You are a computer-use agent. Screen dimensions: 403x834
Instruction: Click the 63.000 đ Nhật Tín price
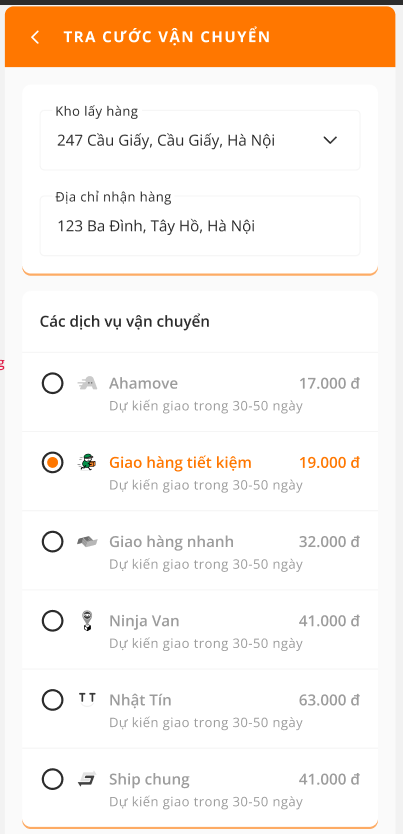(329, 700)
